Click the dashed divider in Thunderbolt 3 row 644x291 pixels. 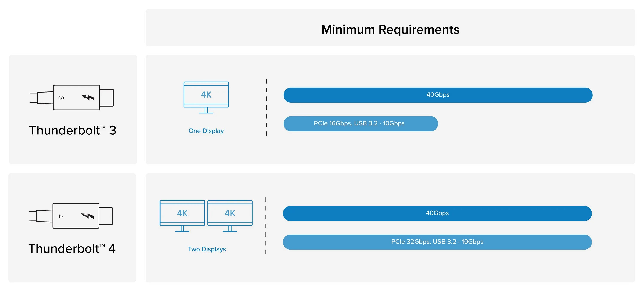266,108
